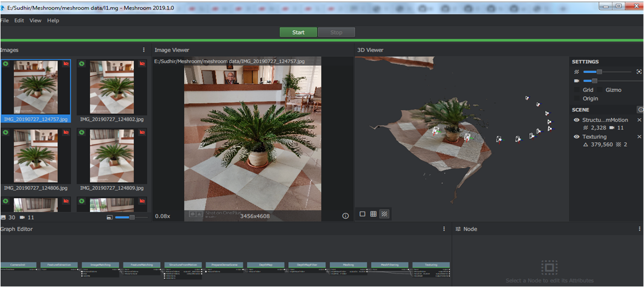Click the Node panel tune icon
Image resolution: width=644 pixels, height=287 pixels.
click(458, 229)
